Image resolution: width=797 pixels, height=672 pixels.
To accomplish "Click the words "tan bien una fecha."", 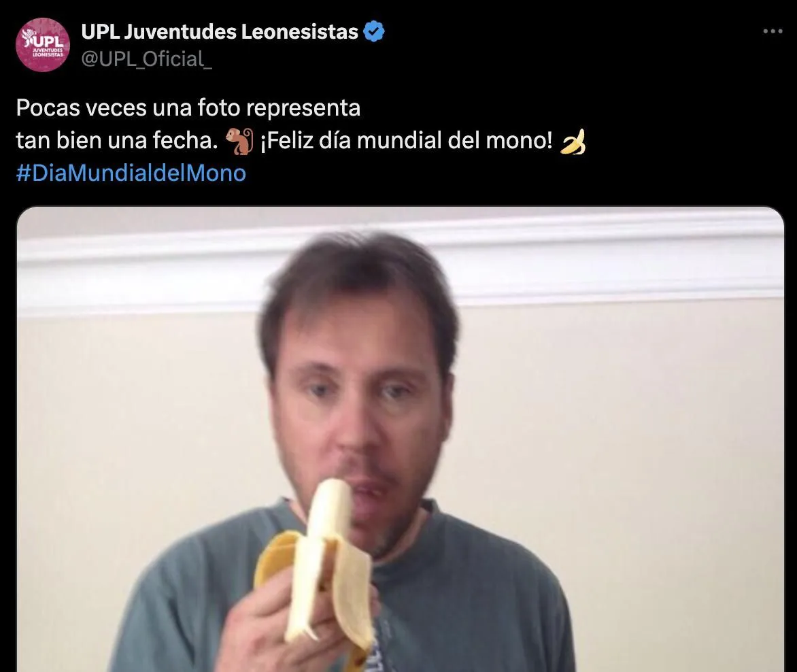I will tap(117, 140).
